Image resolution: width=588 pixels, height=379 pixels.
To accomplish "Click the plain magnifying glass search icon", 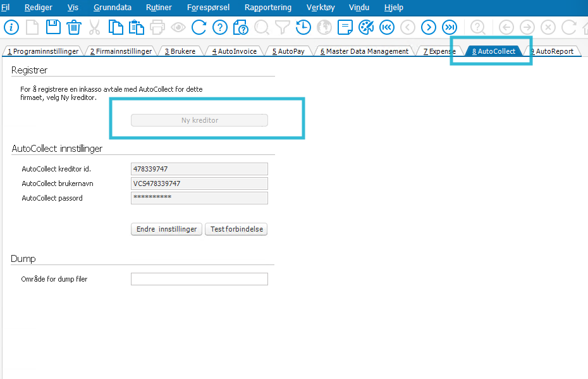I will pyautogui.click(x=261, y=27).
